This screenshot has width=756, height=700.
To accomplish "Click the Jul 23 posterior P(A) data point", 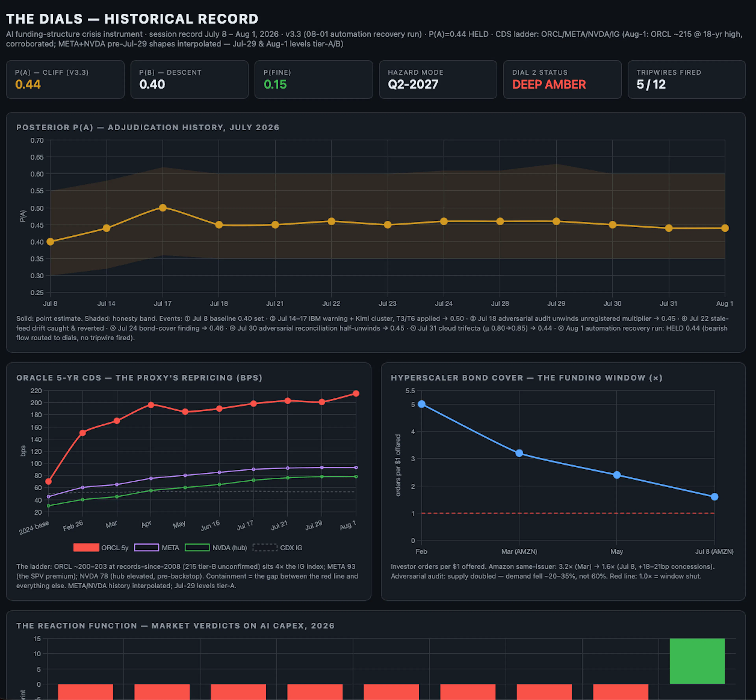I will (387, 225).
